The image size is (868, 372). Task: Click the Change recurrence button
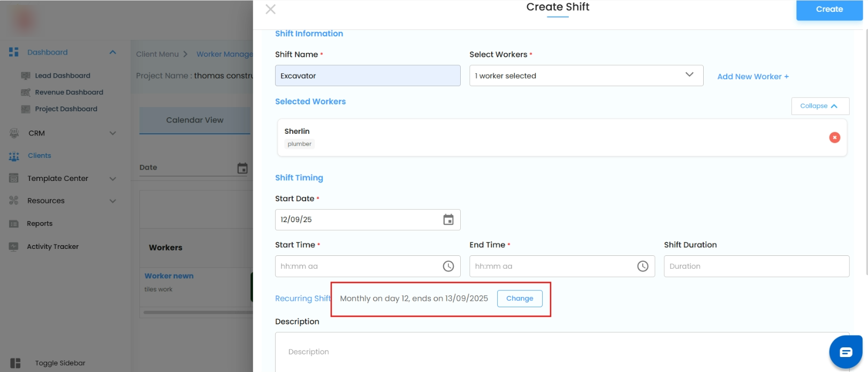pyautogui.click(x=520, y=299)
